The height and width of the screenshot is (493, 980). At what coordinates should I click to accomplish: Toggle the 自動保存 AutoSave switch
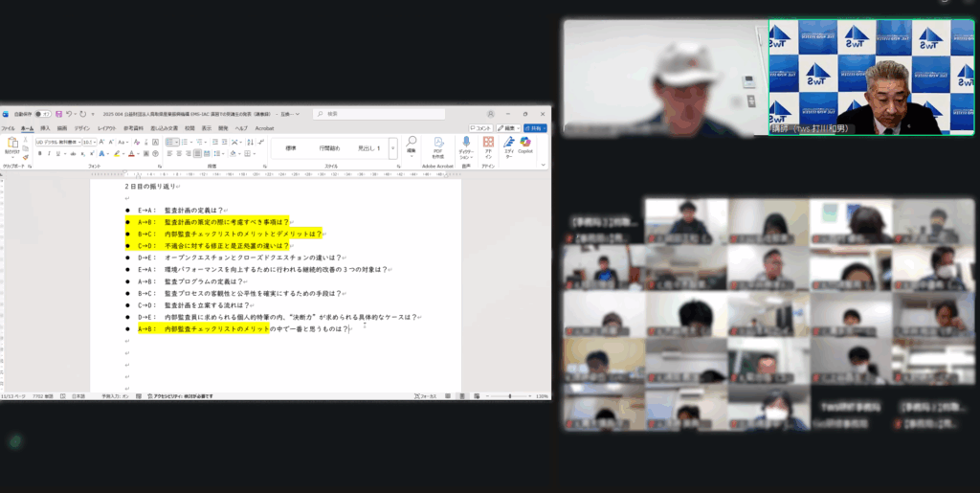[x=44, y=114]
